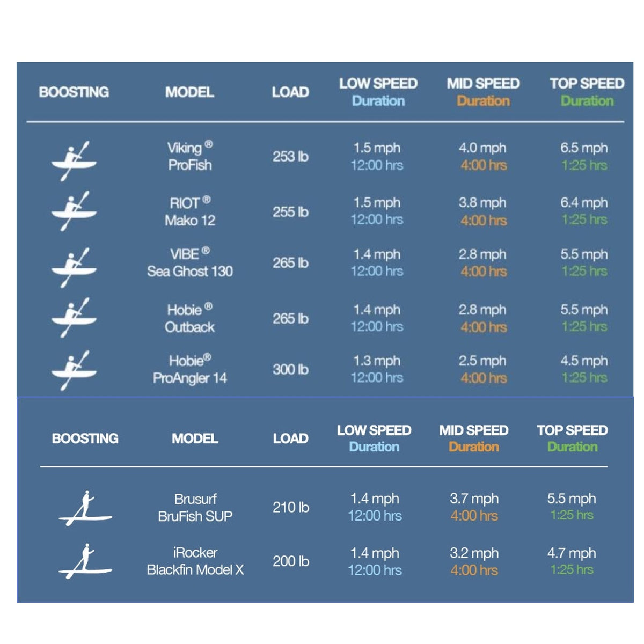This screenshot has width=644, height=644.
Task: Click the kayak table's LOW SPEED Duration header
Action: tap(378, 92)
